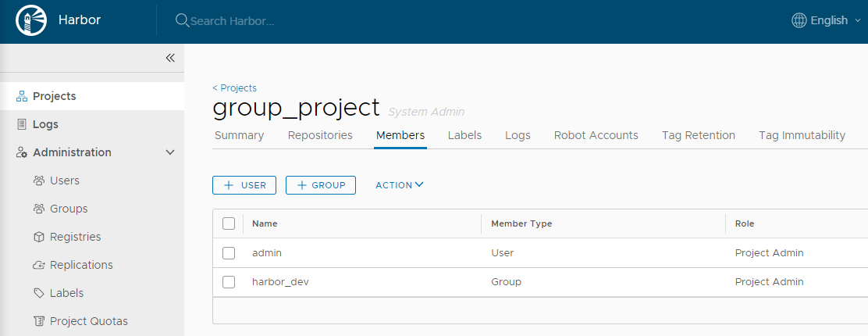The width and height of the screenshot is (868, 336).
Task: Go back via the Projects link
Action: pyautogui.click(x=234, y=88)
